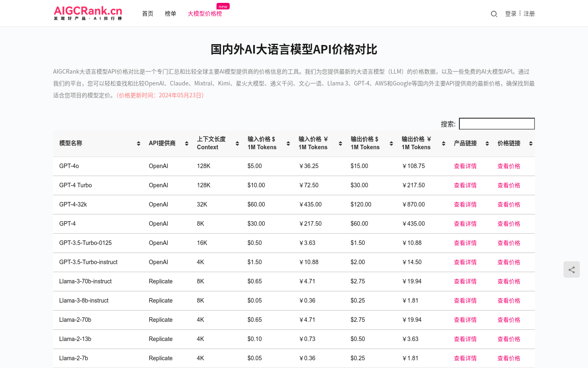
Task: Click the floating share icon
Action: tap(572, 269)
